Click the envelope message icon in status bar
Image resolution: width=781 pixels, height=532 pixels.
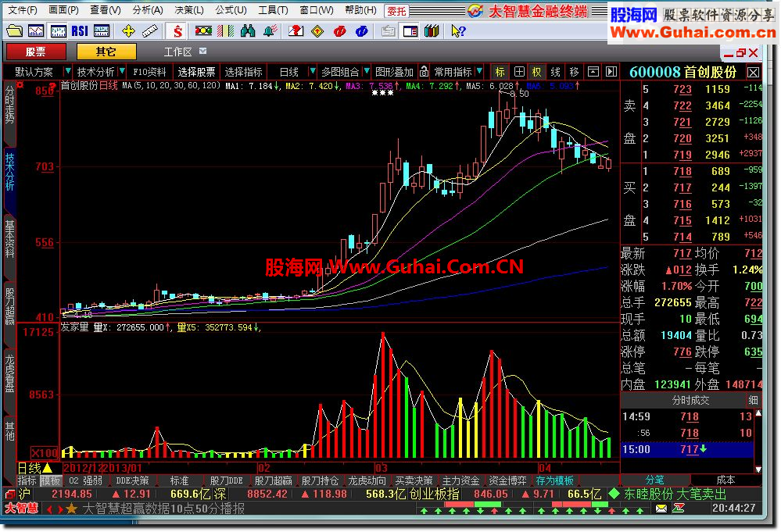[661, 508]
